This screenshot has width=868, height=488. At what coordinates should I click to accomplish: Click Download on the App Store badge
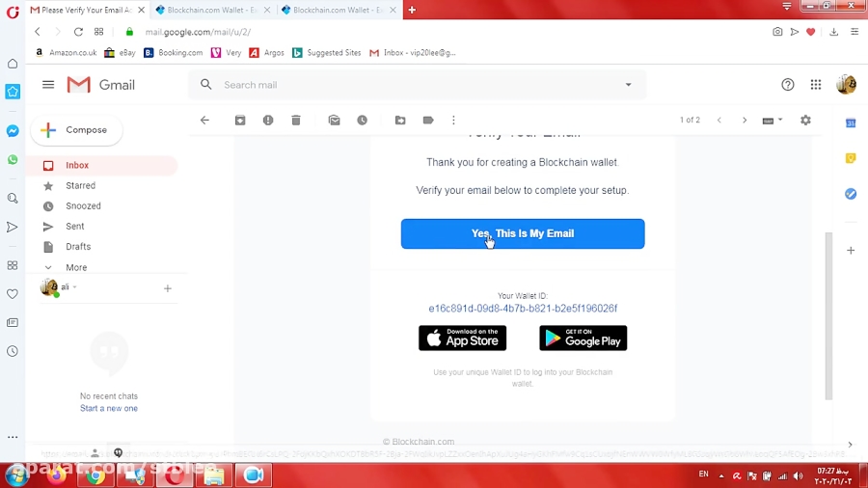462,339
